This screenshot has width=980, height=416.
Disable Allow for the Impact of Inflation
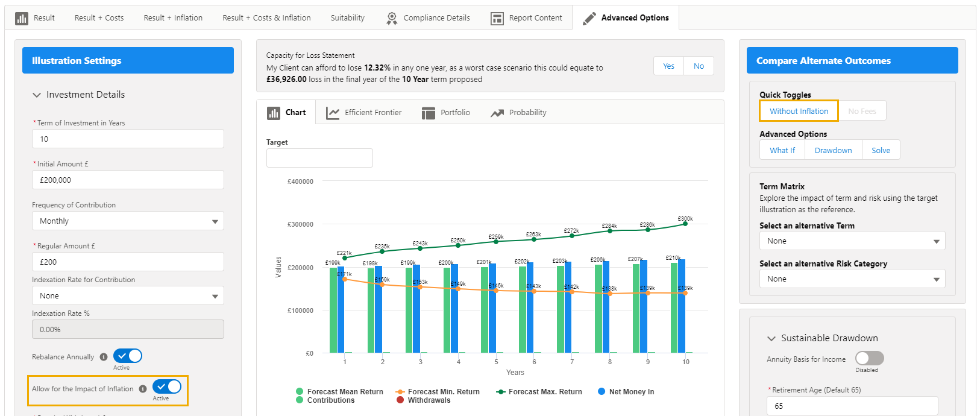(x=167, y=386)
